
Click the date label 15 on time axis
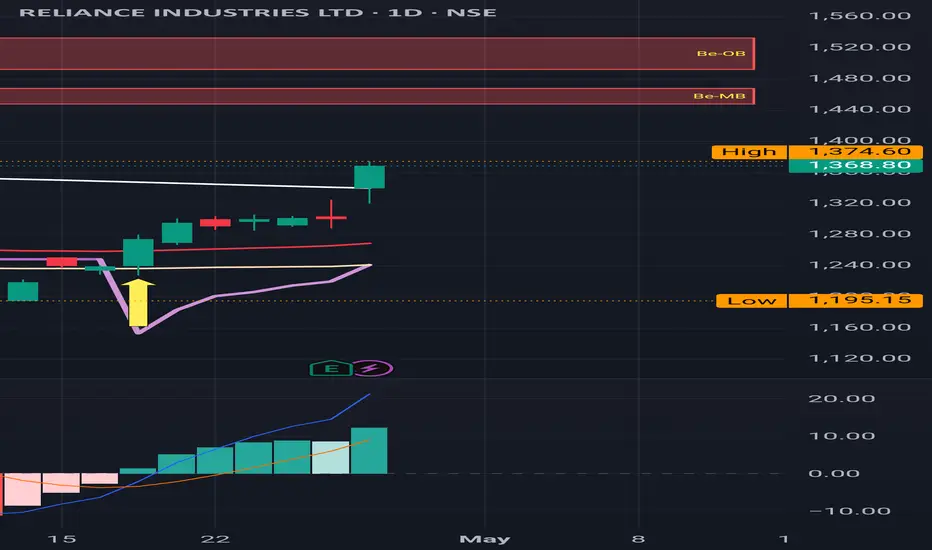pos(62,539)
